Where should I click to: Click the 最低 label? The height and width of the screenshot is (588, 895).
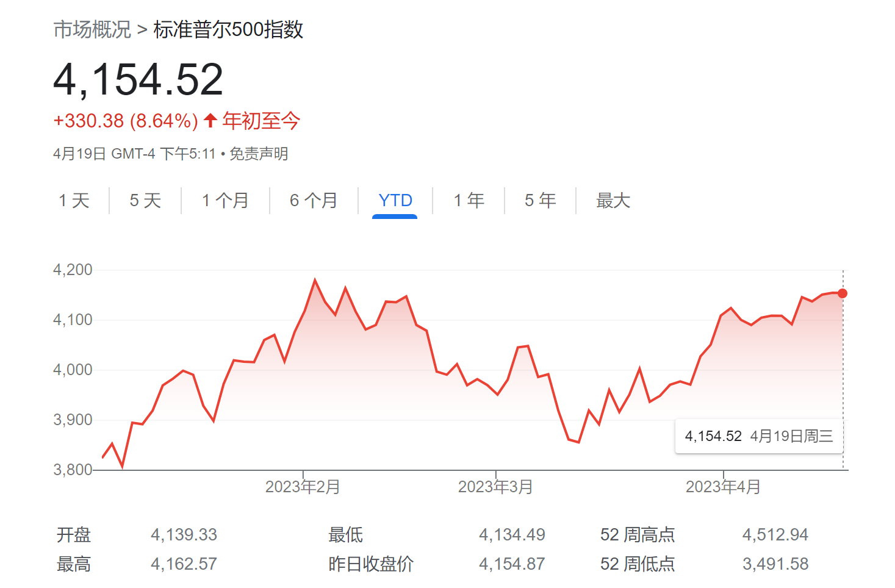click(x=345, y=535)
